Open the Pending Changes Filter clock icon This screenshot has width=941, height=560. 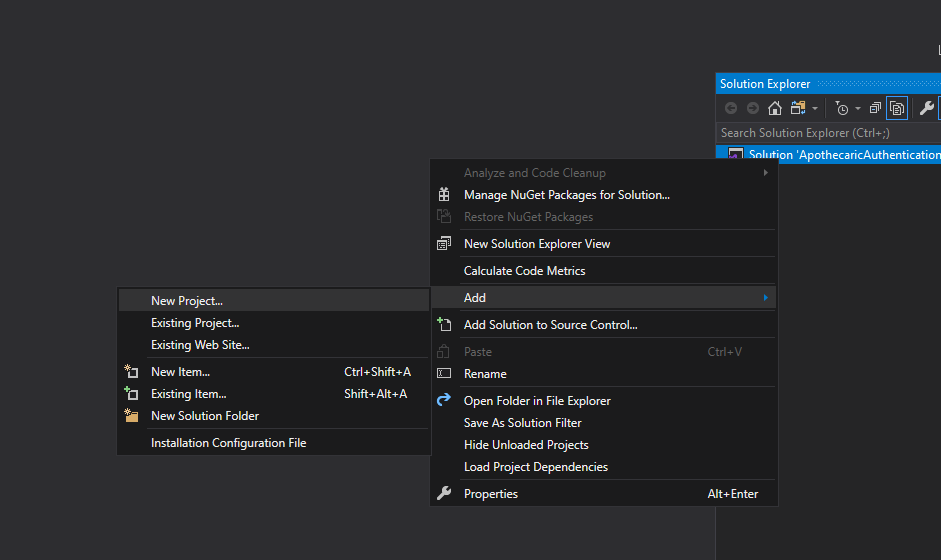pyautogui.click(x=842, y=108)
